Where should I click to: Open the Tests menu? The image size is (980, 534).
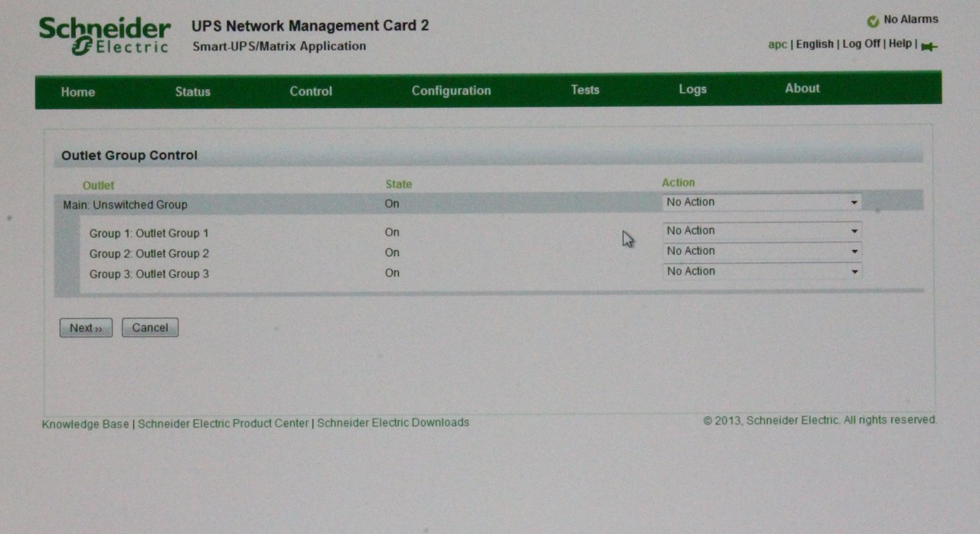pos(585,90)
